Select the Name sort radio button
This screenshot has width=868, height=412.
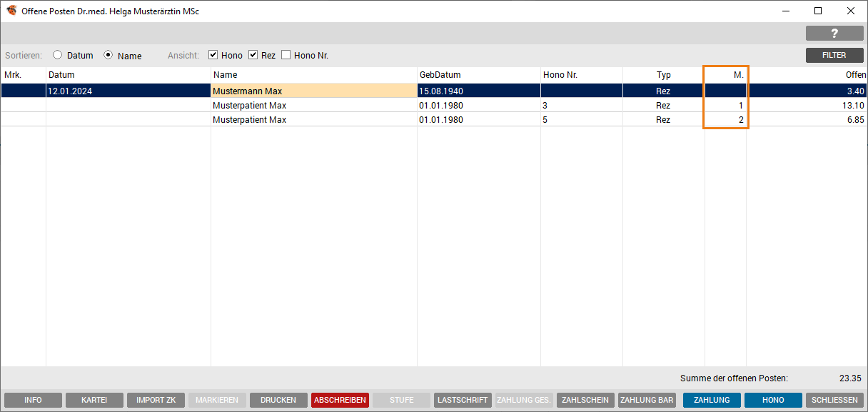pos(108,55)
